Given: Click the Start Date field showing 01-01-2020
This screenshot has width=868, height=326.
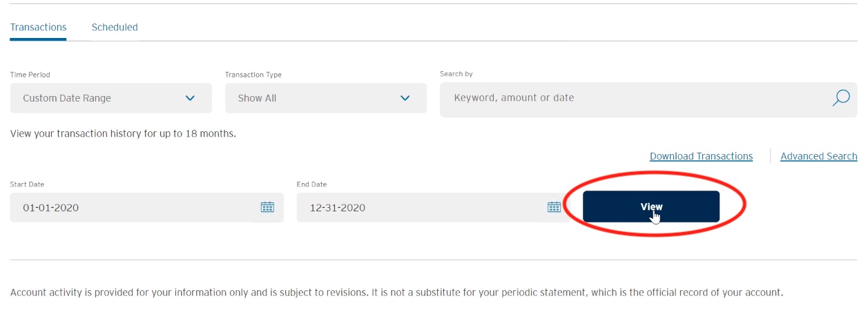Looking at the screenshot, I should (x=146, y=207).
